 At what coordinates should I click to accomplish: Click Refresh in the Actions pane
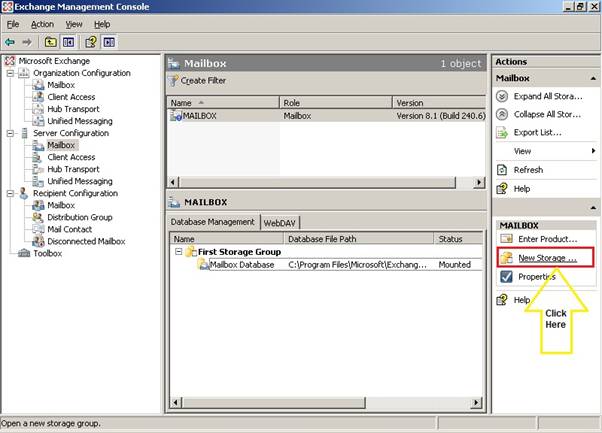pyautogui.click(x=528, y=170)
